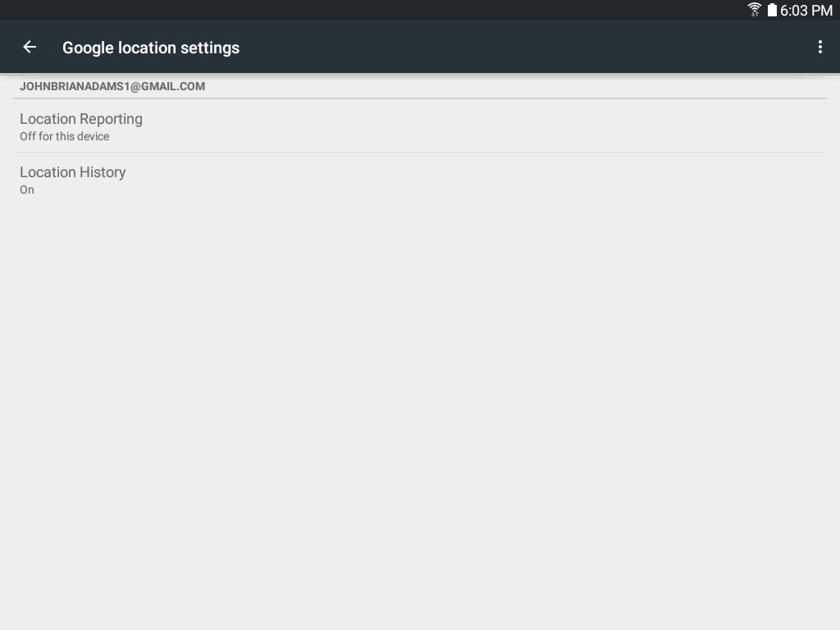Tap the divider line under the account email
Viewport: 840px width, 630px height.
pyautogui.click(x=420, y=98)
